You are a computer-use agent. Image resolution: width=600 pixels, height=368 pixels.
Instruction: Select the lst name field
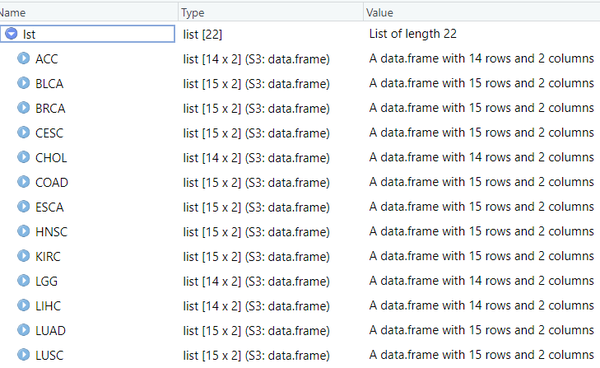pyautogui.click(x=88, y=34)
